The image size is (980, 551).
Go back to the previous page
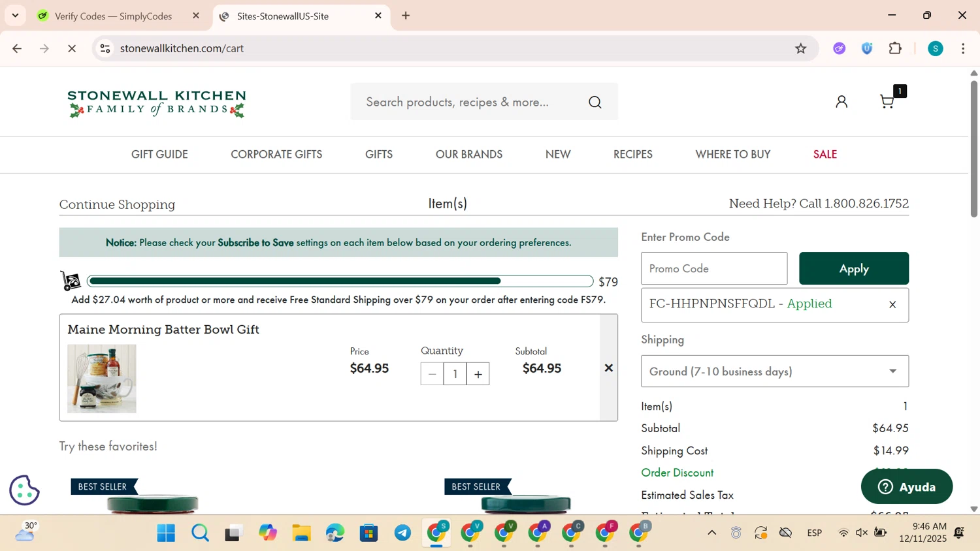point(17,48)
